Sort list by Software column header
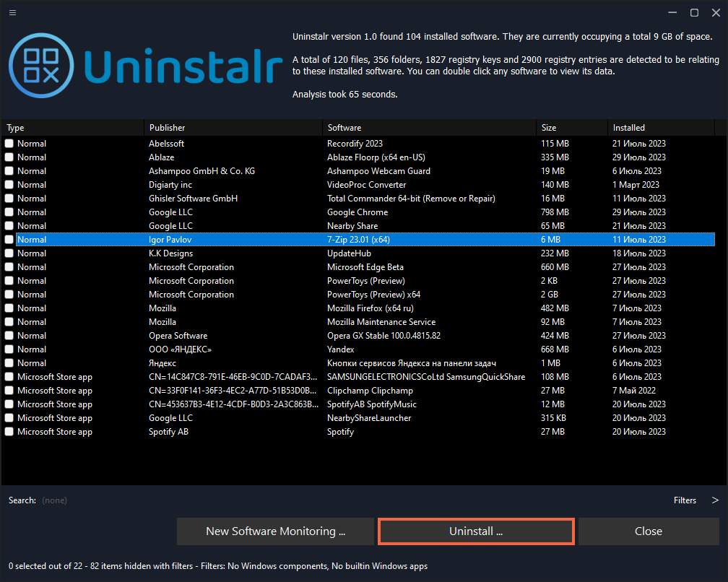728x582 pixels. (x=430, y=128)
